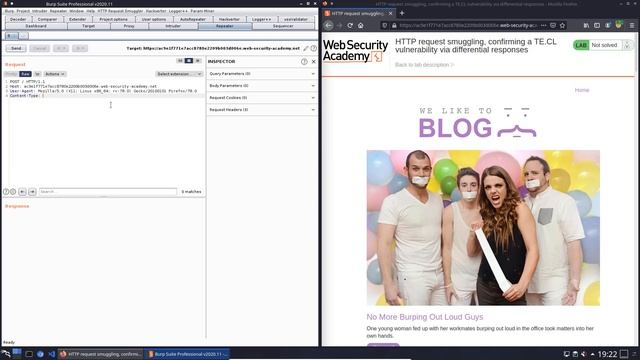Open Kali application menu in taskbar
Screen dimensions: 640x360
6,354
